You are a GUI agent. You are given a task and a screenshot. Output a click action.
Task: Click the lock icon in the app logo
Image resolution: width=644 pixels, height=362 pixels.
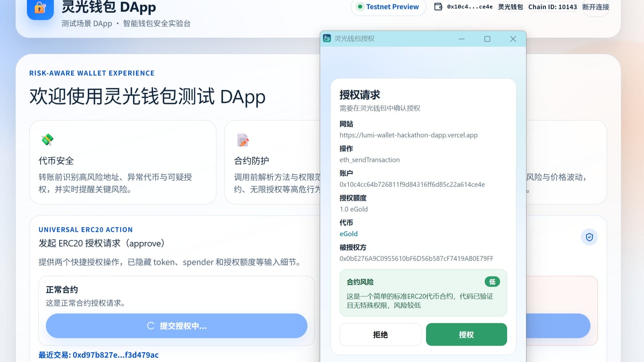[x=40, y=9]
